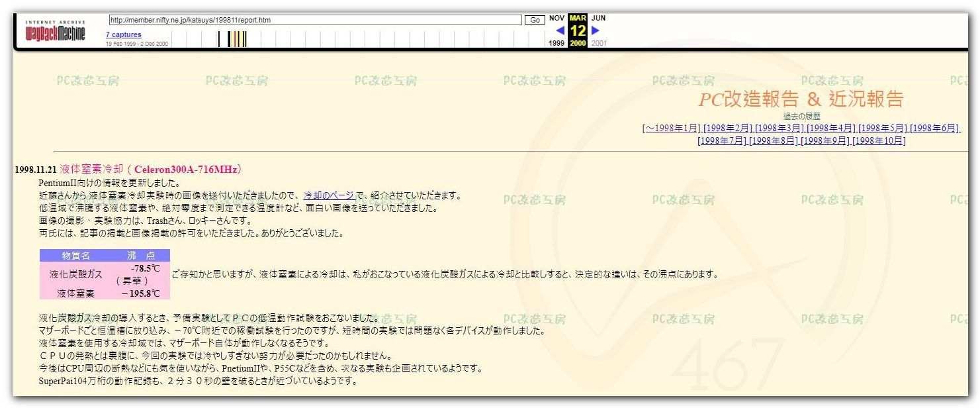Screen dimensions: 980x408
Task: Open the 1998年3月 history link
Action: pos(780,128)
